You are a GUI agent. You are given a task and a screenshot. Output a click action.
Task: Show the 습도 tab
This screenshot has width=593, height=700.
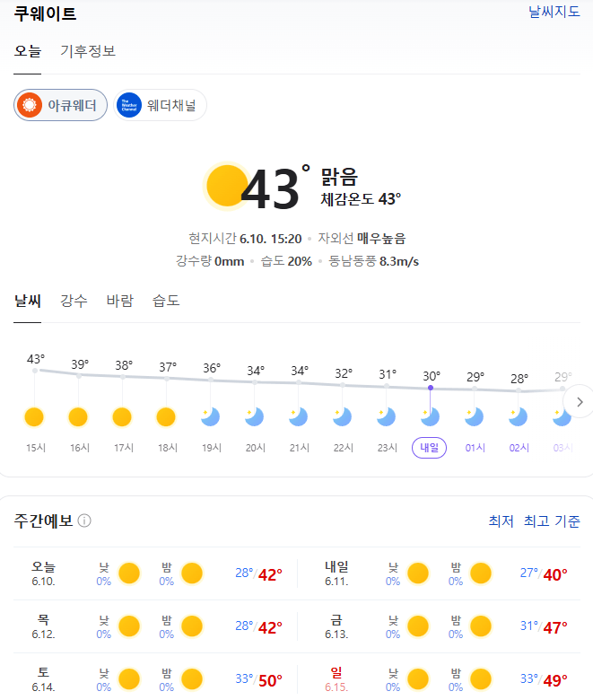tap(166, 301)
